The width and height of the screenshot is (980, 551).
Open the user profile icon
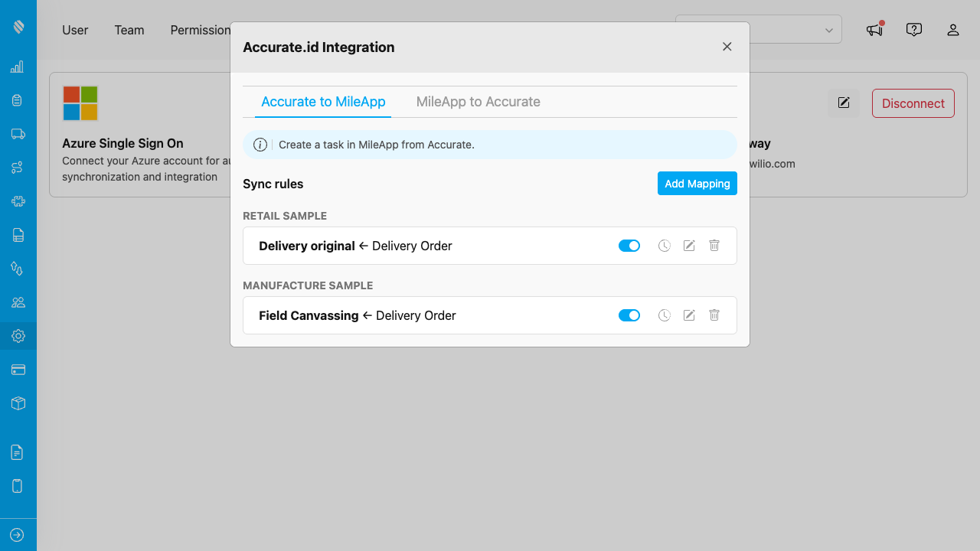pos(953,30)
